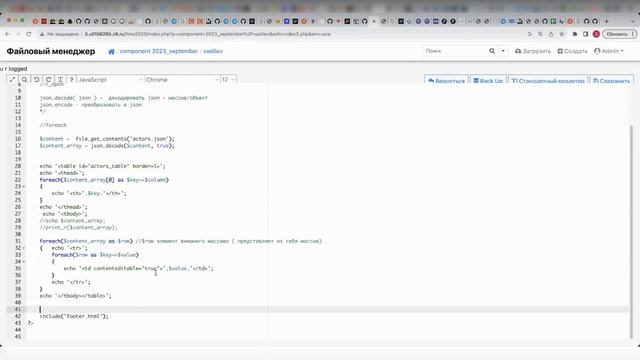Toggle word wrap in the editor toolbar
Screen dimensions: 640x360
(60, 80)
